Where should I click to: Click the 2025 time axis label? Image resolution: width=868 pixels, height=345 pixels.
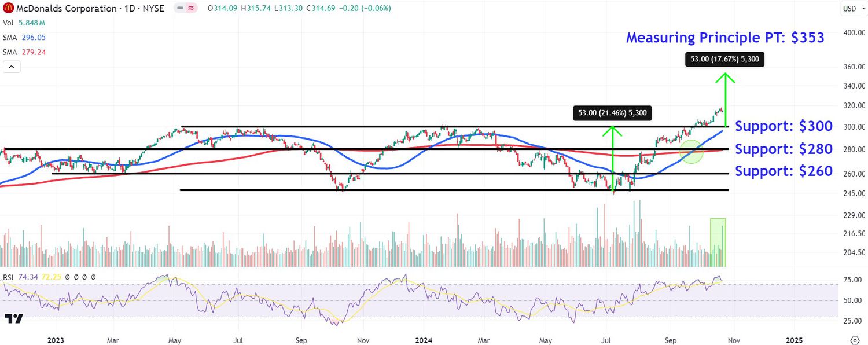[794, 339]
